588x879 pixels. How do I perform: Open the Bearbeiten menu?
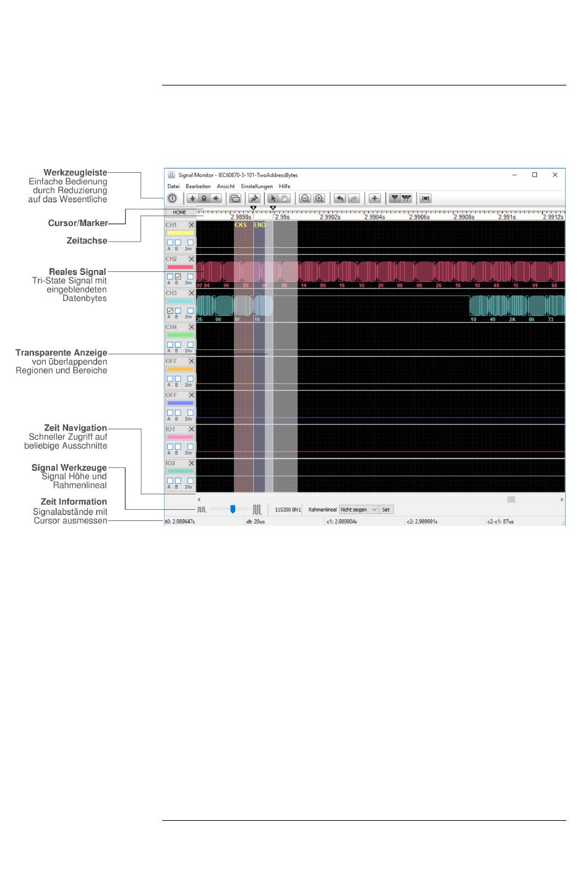click(x=198, y=186)
